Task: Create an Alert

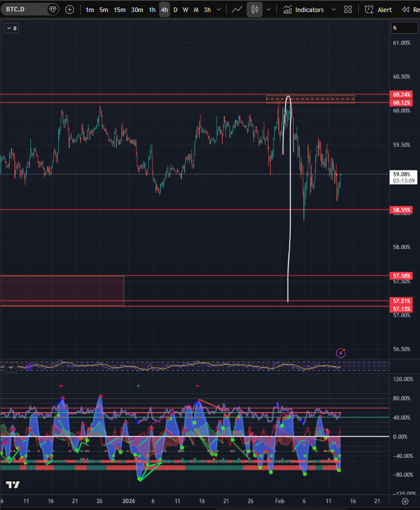Action: (378, 10)
